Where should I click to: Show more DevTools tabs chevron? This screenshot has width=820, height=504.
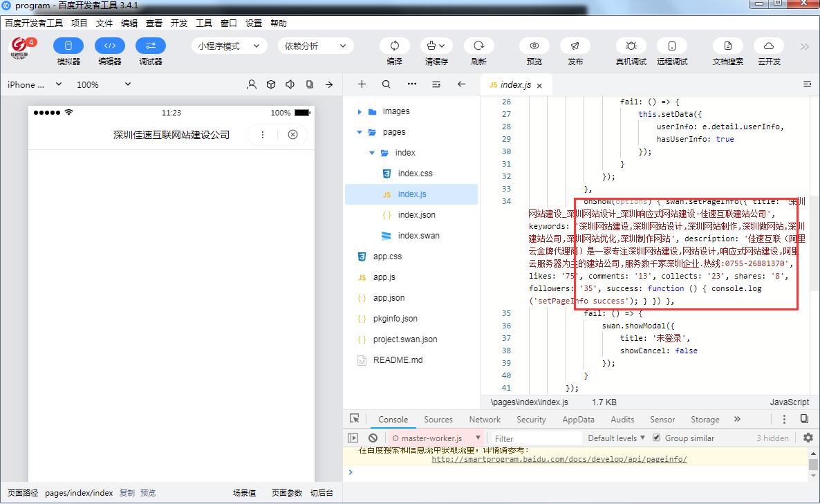[x=737, y=419]
